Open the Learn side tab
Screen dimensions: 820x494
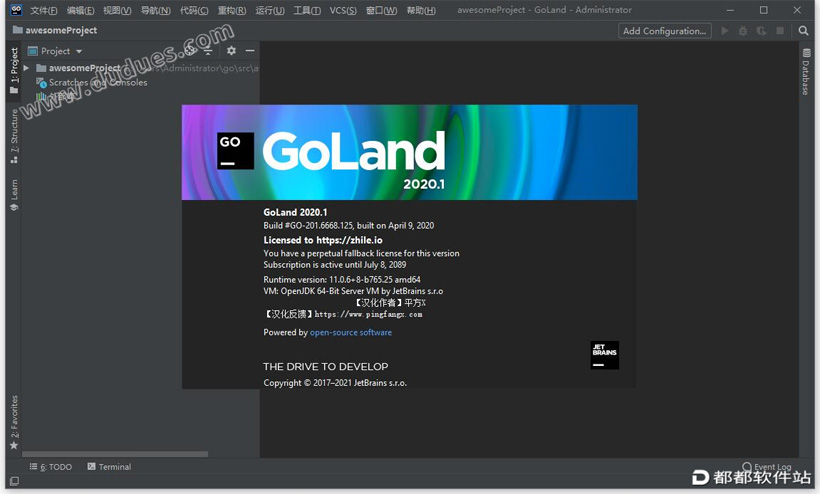[x=14, y=195]
